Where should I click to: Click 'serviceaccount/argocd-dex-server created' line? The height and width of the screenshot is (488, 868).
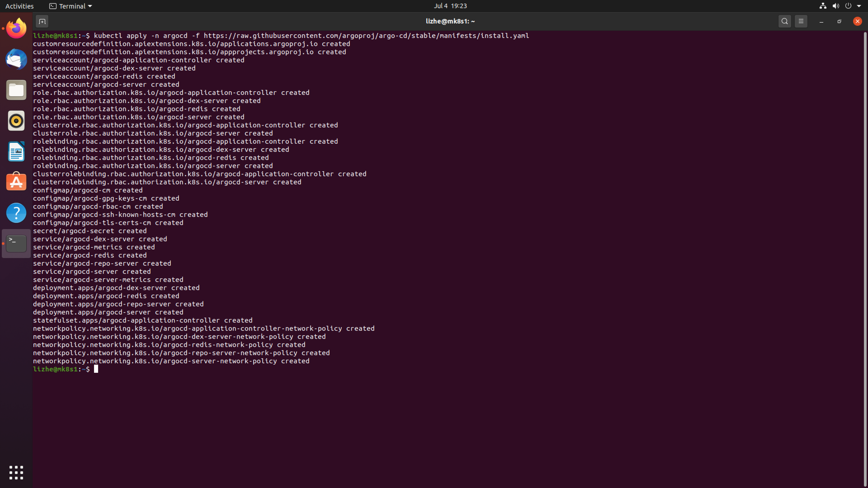pos(114,68)
